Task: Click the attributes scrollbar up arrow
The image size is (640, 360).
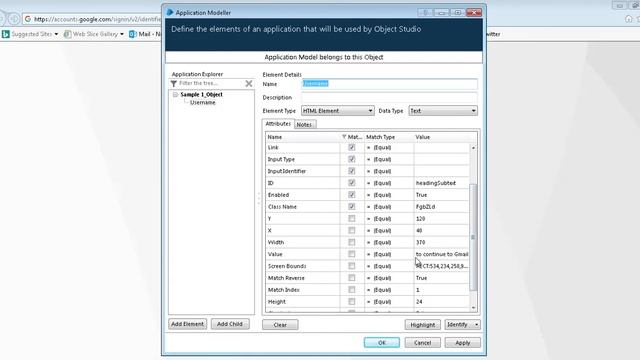Action: [x=473, y=147]
